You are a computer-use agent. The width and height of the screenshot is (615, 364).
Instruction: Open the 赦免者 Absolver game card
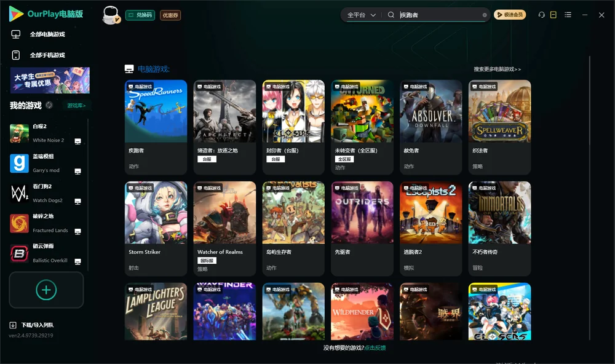tap(430, 127)
